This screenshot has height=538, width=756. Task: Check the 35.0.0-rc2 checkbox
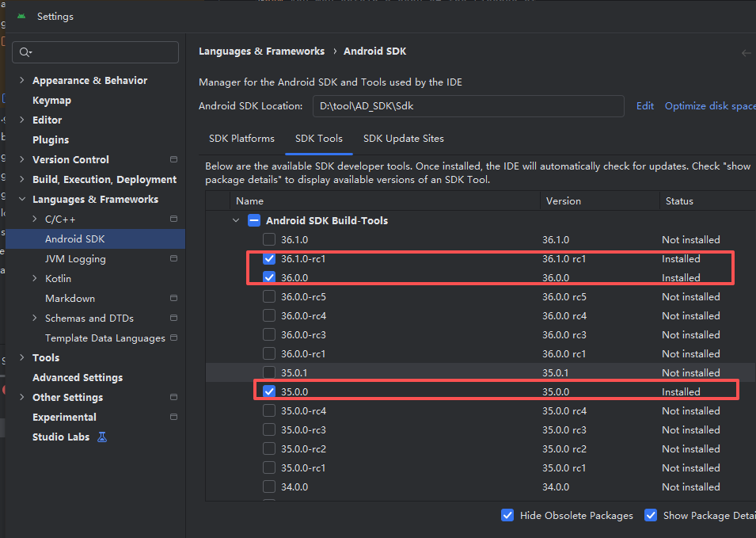click(269, 448)
